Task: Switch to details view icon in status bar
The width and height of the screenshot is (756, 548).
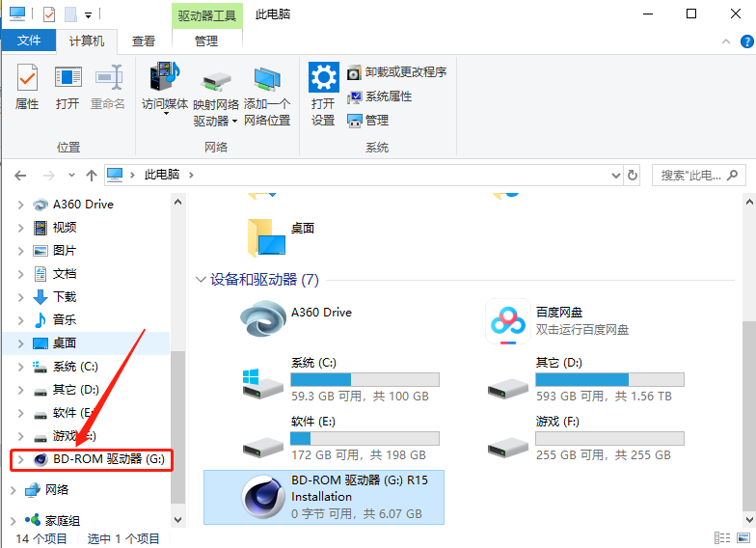Action: (x=722, y=538)
